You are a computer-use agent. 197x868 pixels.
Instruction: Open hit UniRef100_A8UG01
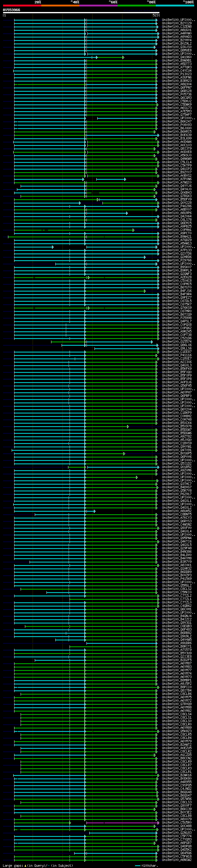pos(177,30)
